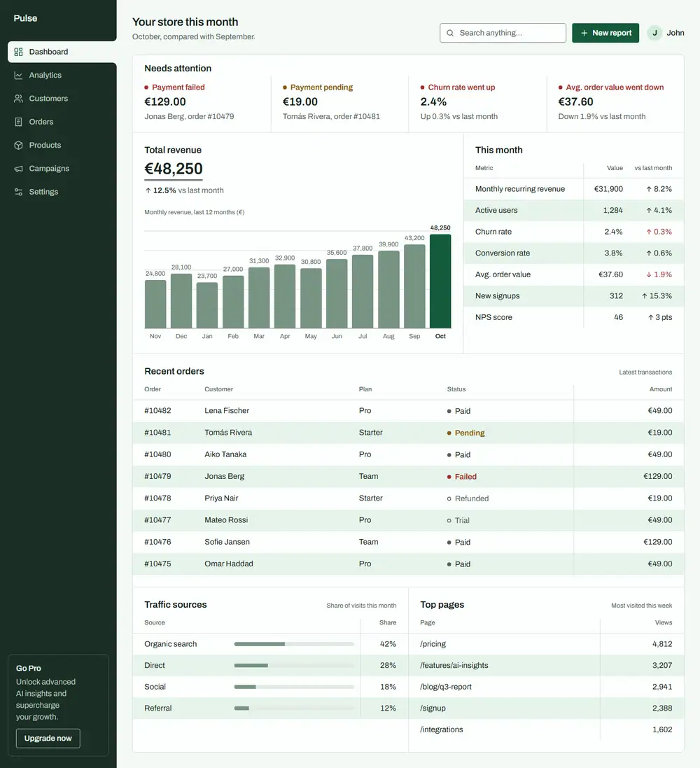
Task: Click the John username label
Action: point(675,33)
